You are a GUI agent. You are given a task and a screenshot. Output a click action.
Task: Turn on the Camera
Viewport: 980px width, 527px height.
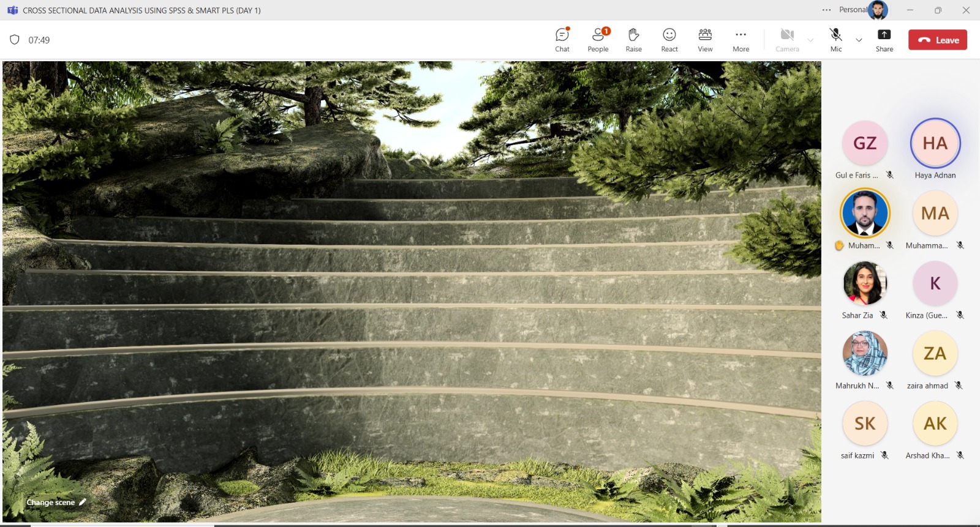point(787,40)
